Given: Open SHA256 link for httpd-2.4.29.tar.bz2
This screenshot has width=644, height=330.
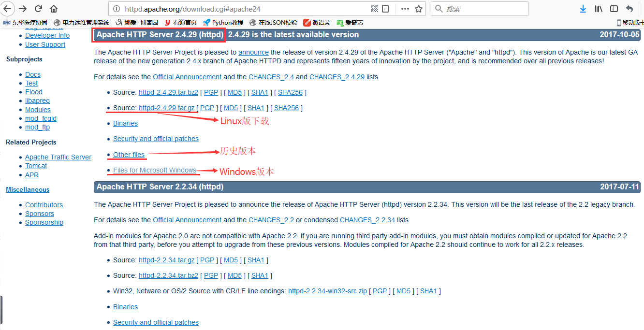Looking at the screenshot, I should tap(291, 92).
